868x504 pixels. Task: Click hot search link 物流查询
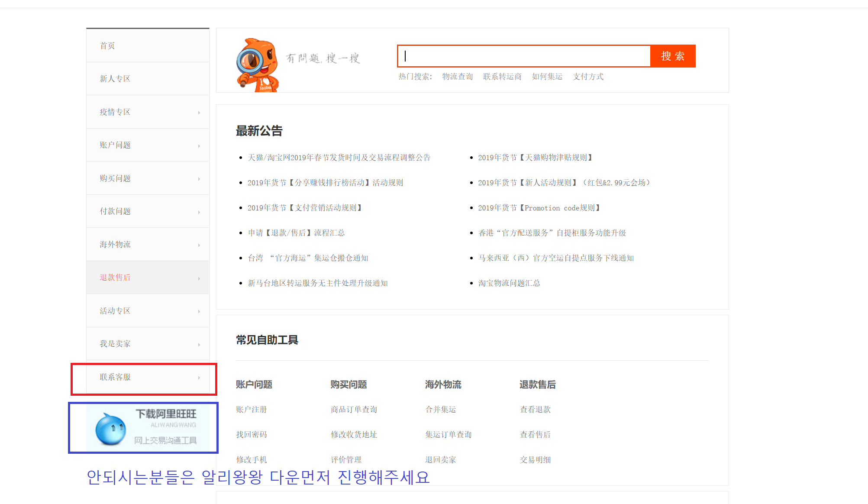tap(457, 77)
